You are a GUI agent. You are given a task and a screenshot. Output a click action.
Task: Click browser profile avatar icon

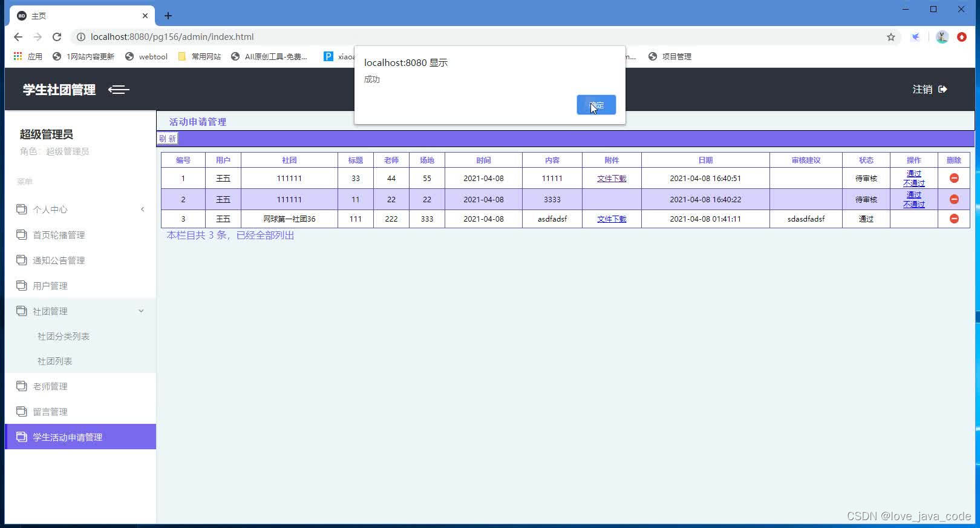coord(942,37)
